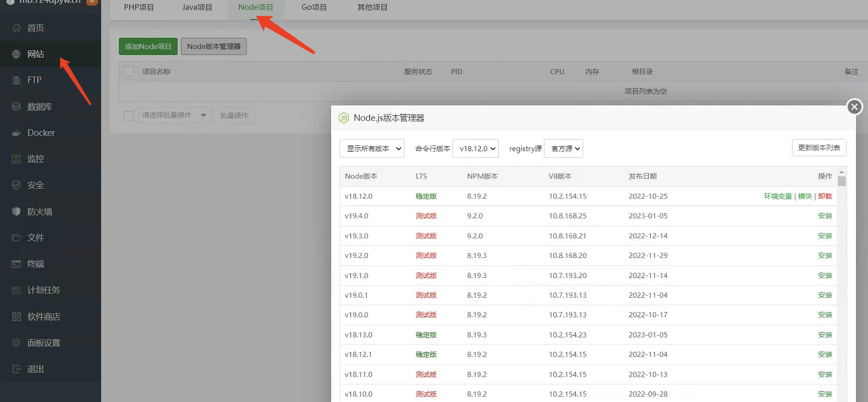Image resolution: width=868 pixels, height=402 pixels.
Task: Install Node v19.3.0
Action: [825, 236]
